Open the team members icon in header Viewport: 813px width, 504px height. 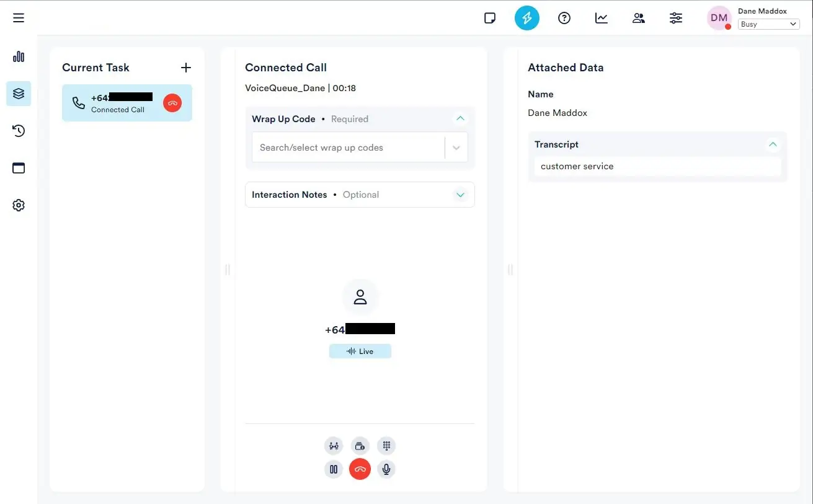click(638, 18)
